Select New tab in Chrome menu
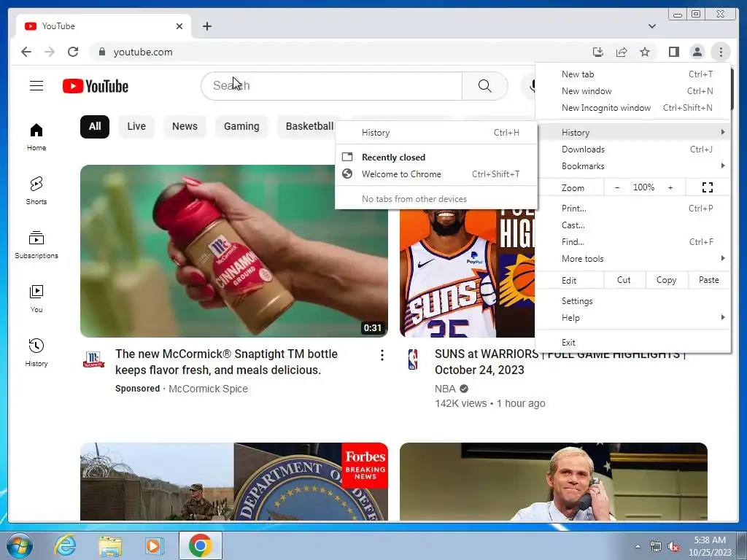The image size is (747, 560). click(x=633, y=74)
